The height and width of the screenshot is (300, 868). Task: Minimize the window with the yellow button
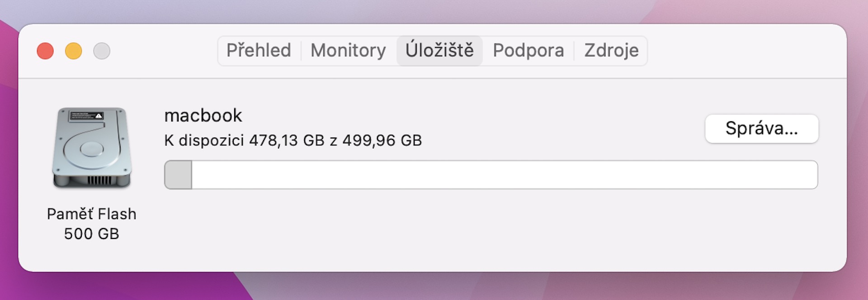click(x=73, y=51)
